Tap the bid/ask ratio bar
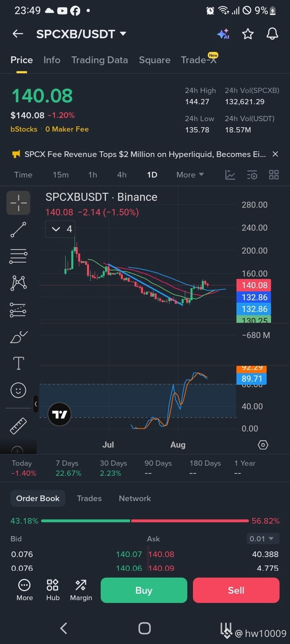Screen dimensions: 290x644 tap(145, 521)
